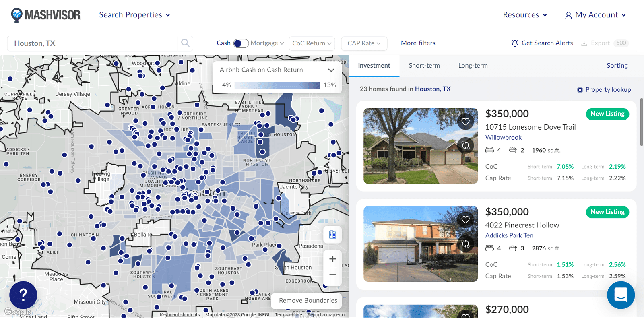
Task: Click the listings panel scrollbar
Action: pyautogui.click(x=642, y=122)
